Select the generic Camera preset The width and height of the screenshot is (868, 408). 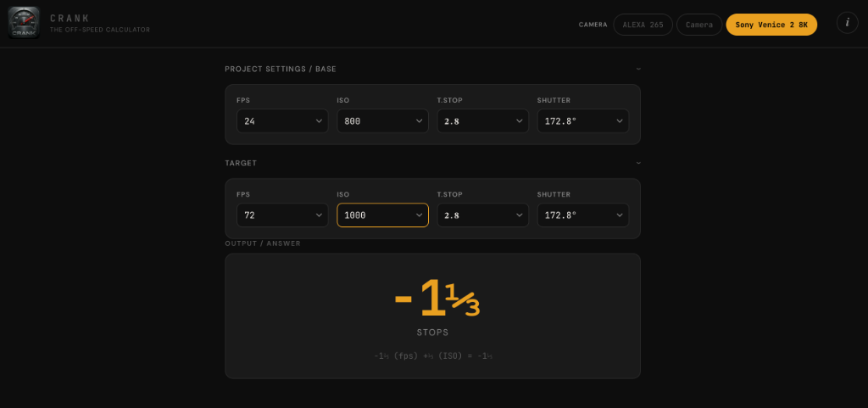699,25
